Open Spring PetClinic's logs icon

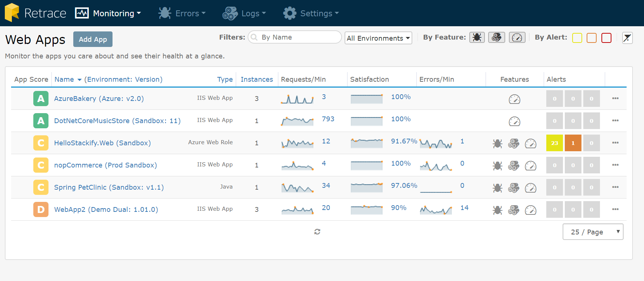[514, 187]
